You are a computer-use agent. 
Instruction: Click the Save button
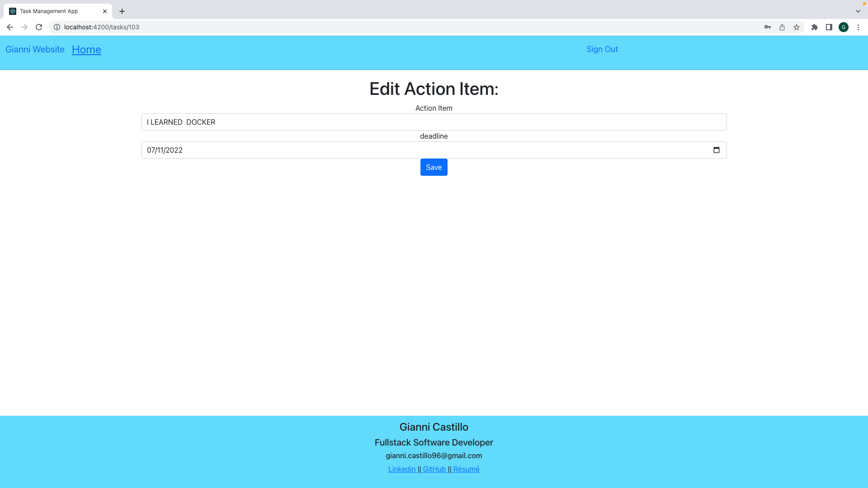434,167
